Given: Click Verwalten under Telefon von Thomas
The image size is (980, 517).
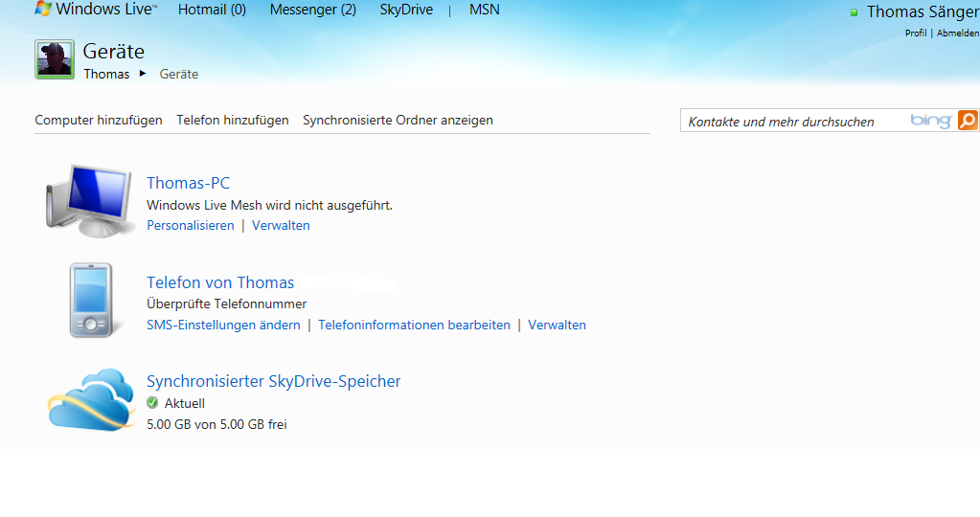Looking at the screenshot, I should tap(557, 325).
